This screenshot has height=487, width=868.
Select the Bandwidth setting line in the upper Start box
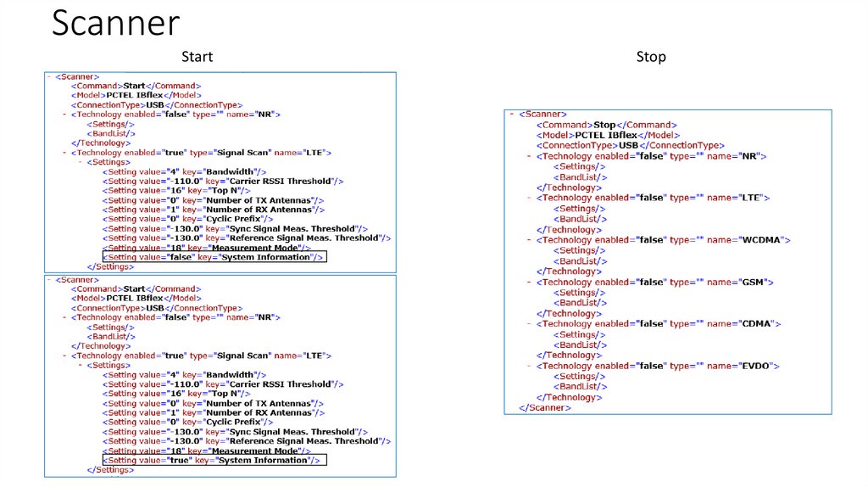(184, 171)
